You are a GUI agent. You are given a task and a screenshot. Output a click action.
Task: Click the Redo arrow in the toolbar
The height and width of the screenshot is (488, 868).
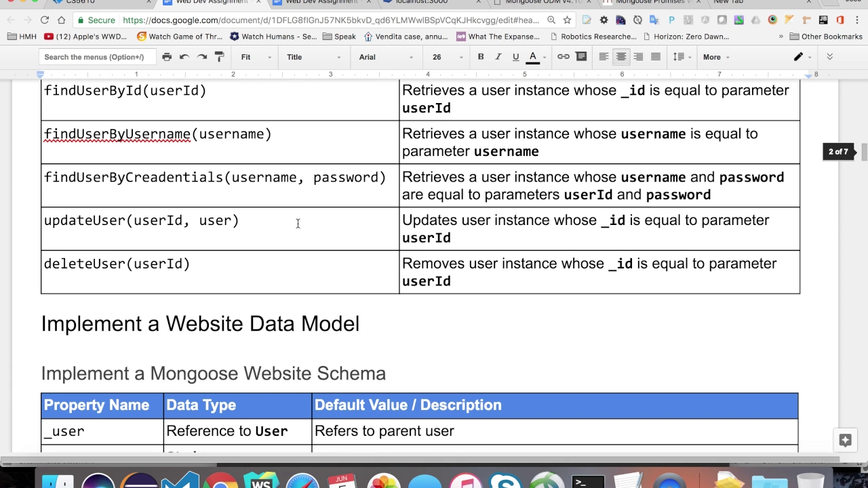(x=202, y=57)
